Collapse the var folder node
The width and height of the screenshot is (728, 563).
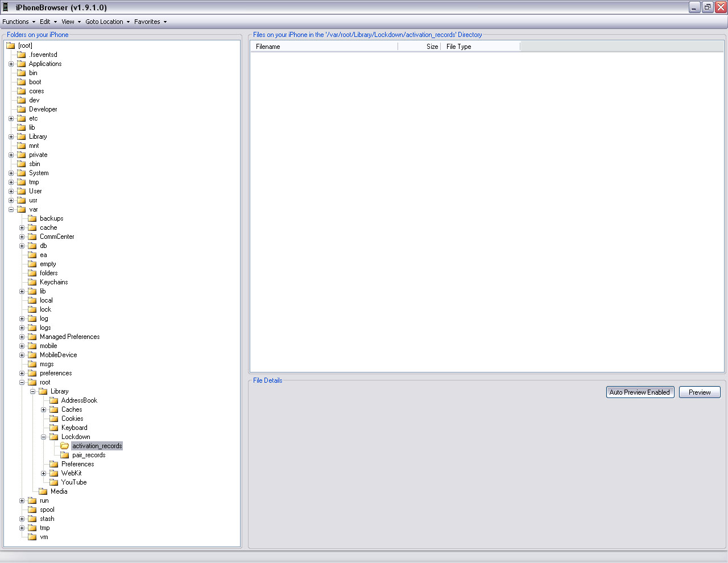(x=11, y=209)
